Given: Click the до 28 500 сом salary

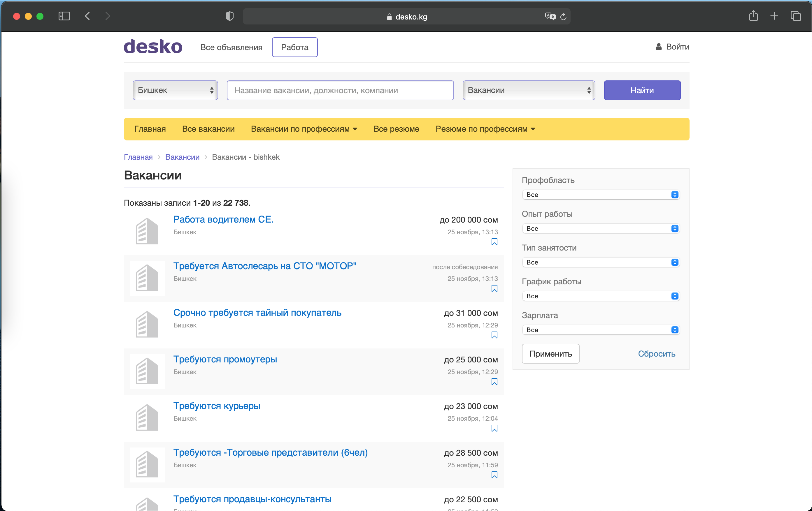Looking at the screenshot, I should tap(471, 453).
